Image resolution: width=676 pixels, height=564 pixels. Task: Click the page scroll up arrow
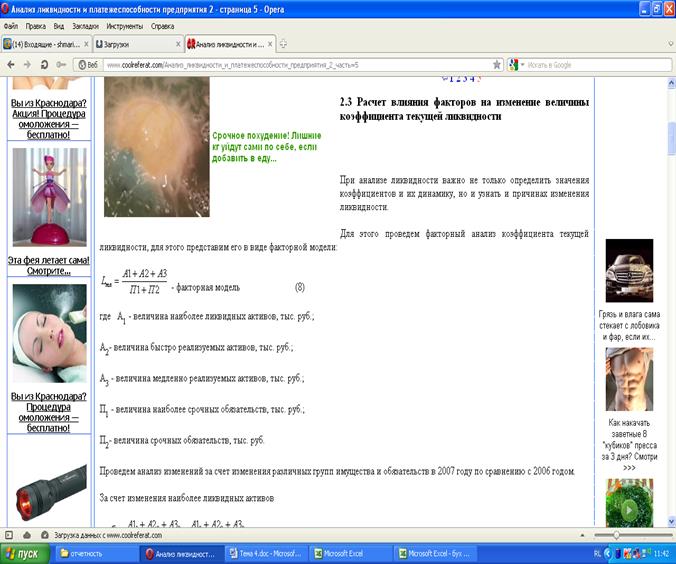(671, 83)
